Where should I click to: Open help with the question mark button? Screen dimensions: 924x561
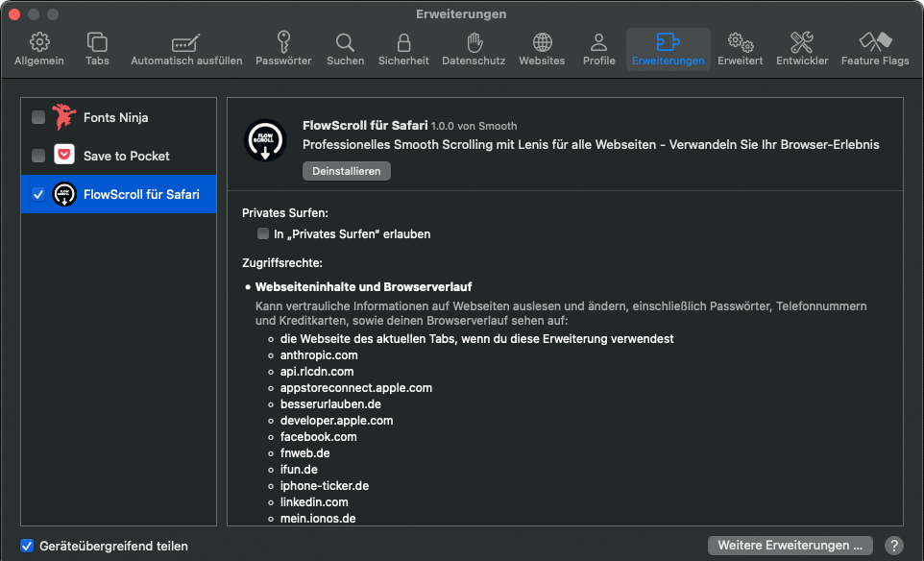click(893, 546)
